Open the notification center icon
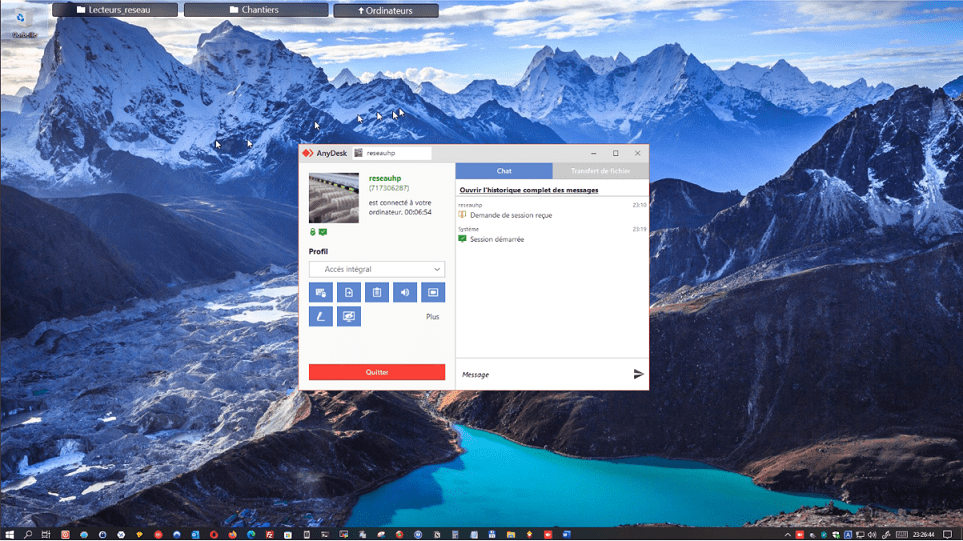 click(x=948, y=534)
